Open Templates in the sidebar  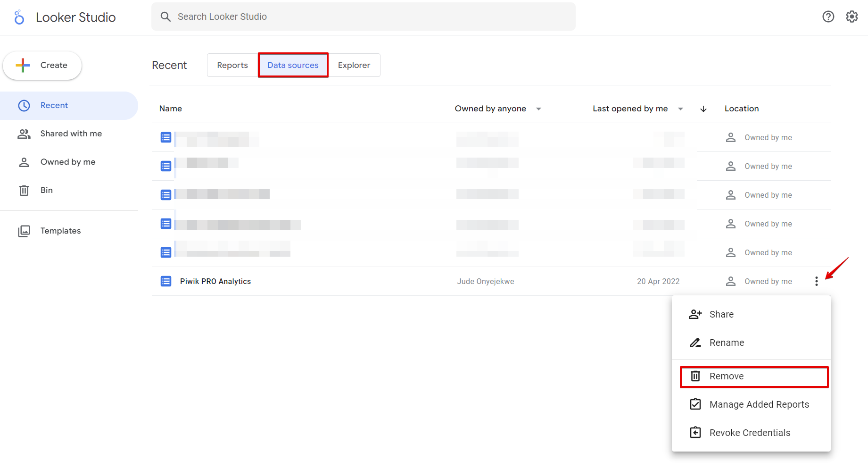[69, 231]
